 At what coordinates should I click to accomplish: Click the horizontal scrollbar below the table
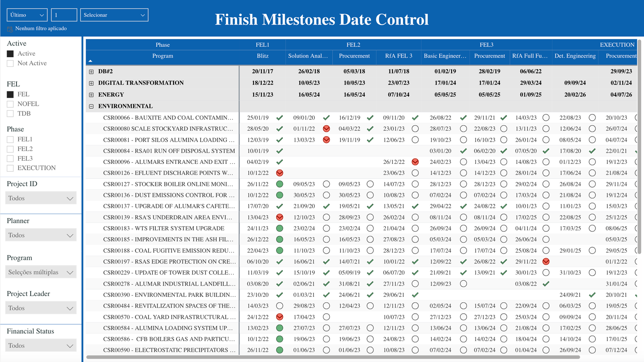pyautogui.click(x=333, y=357)
